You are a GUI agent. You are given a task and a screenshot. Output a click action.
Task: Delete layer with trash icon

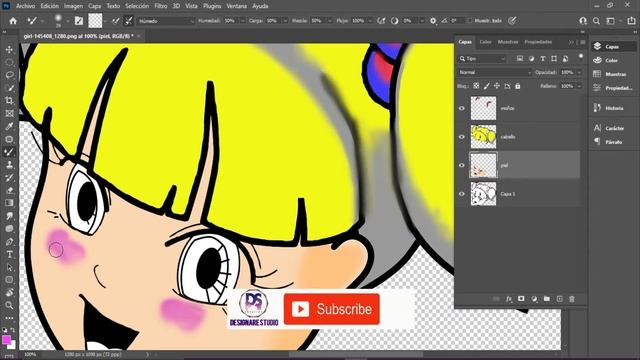(572, 299)
